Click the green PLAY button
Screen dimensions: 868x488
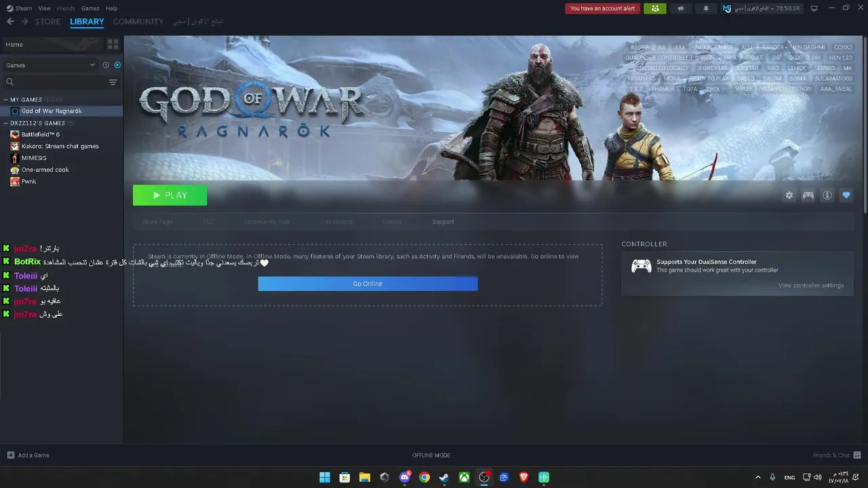170,195
